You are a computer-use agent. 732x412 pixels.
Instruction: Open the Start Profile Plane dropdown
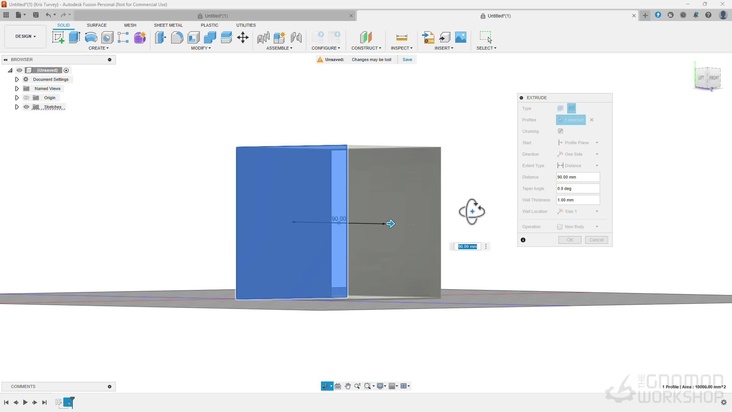(x=578, y=143)
